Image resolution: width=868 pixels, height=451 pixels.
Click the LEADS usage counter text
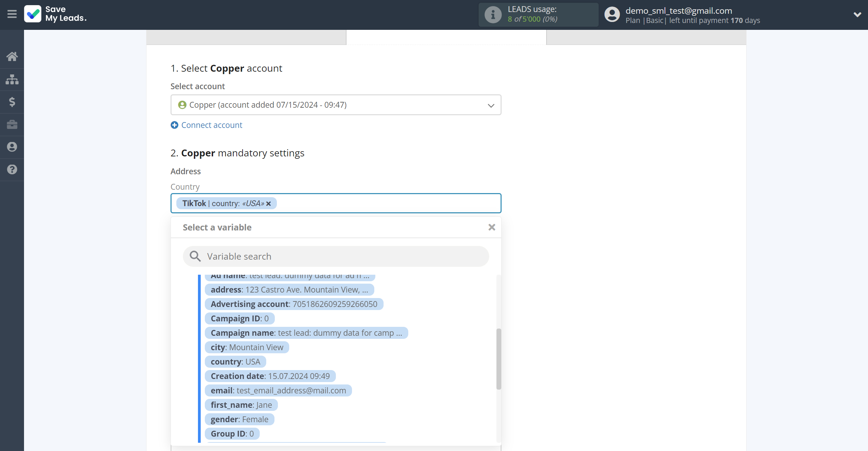[532, 19]
